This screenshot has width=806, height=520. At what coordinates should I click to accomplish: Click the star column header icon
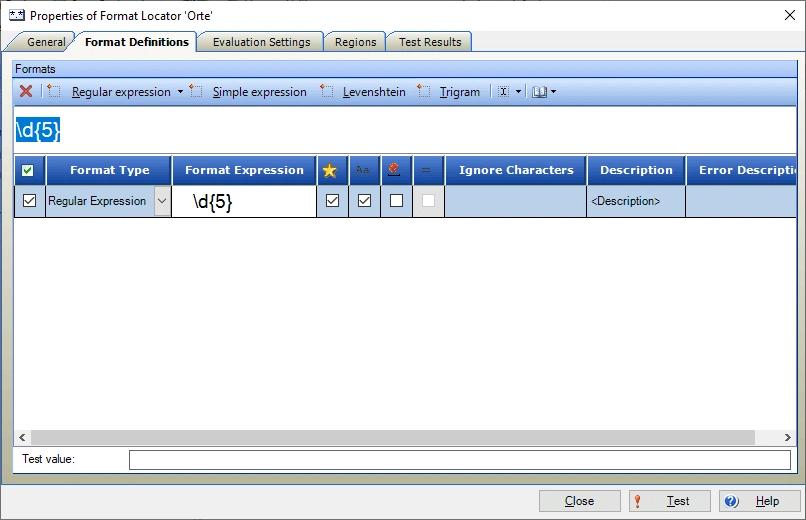tap(330, 171)
